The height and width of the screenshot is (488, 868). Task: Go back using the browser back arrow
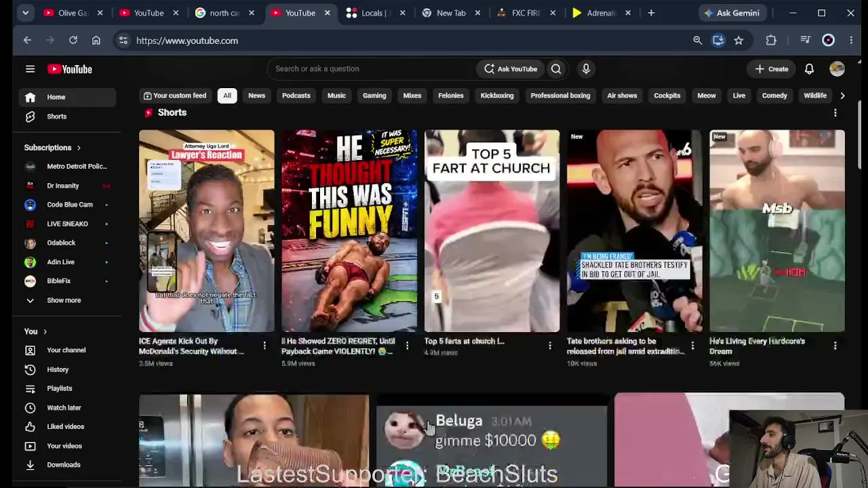(27, 41)
